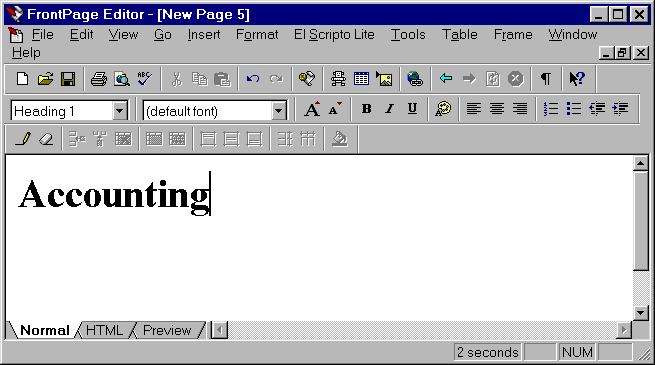The image size is (655, 365).
Task: Toggle Show/Hide paragraph marks
Action: pyautogui.click(x=546, y=79)
